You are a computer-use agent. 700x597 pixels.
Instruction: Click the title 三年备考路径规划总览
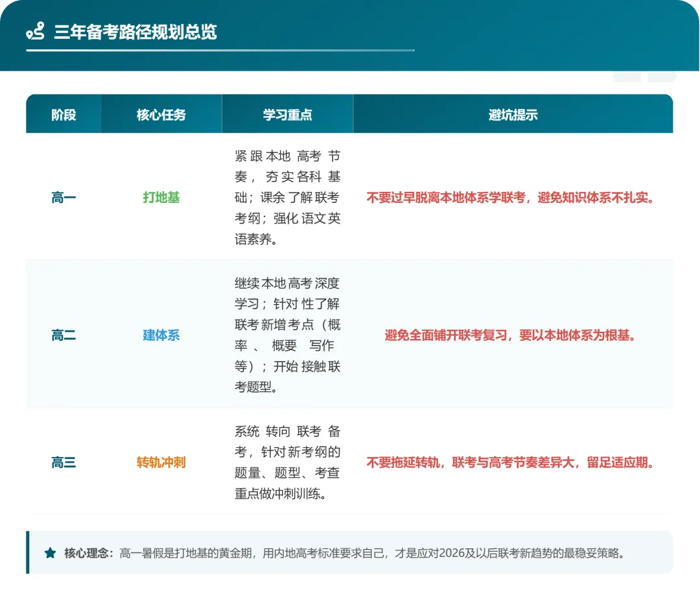tap(135, 32)
